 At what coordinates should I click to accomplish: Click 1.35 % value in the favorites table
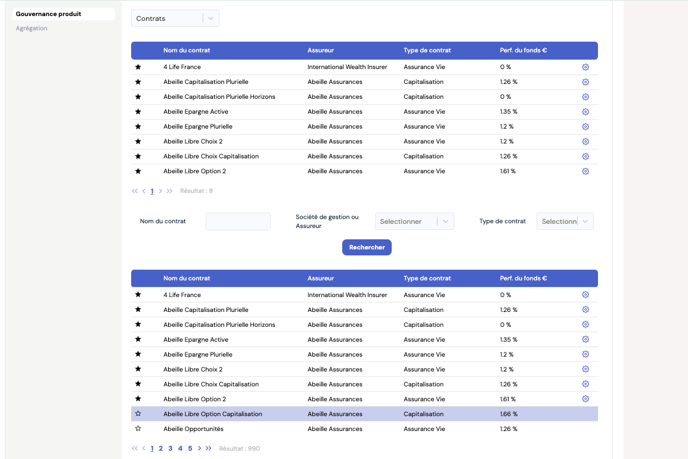click(x=509, y=112)
